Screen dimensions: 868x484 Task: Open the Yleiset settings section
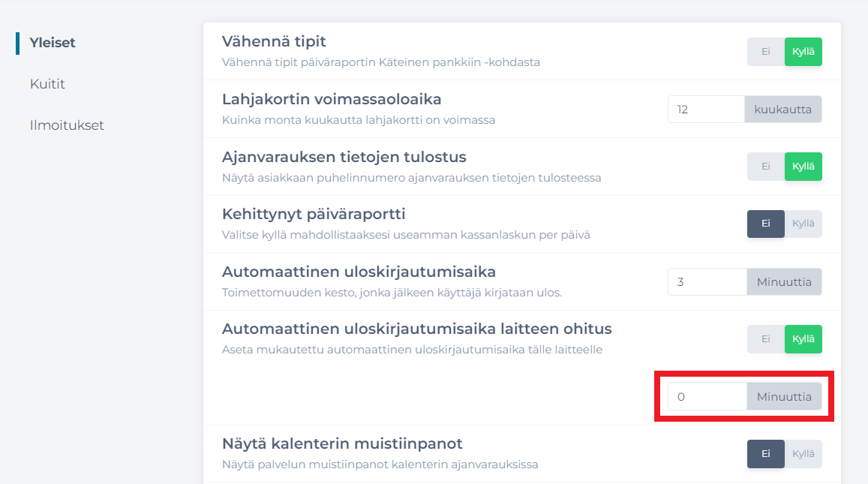point(53,43)
